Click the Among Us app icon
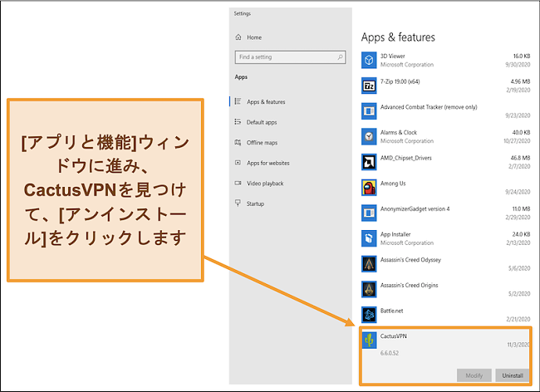This screenshot has width=540, height=392. (x=369, y=188)
